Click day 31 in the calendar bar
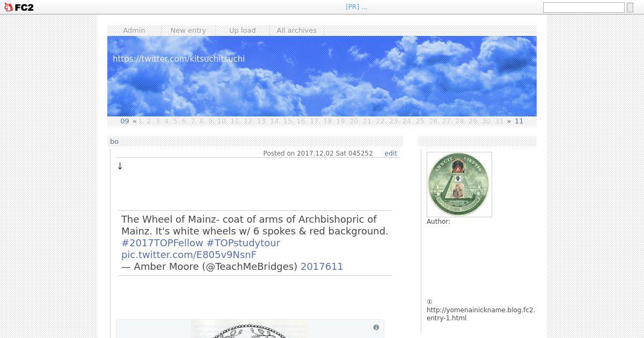This screenshot has height=338, width=644. coord(499,121)
